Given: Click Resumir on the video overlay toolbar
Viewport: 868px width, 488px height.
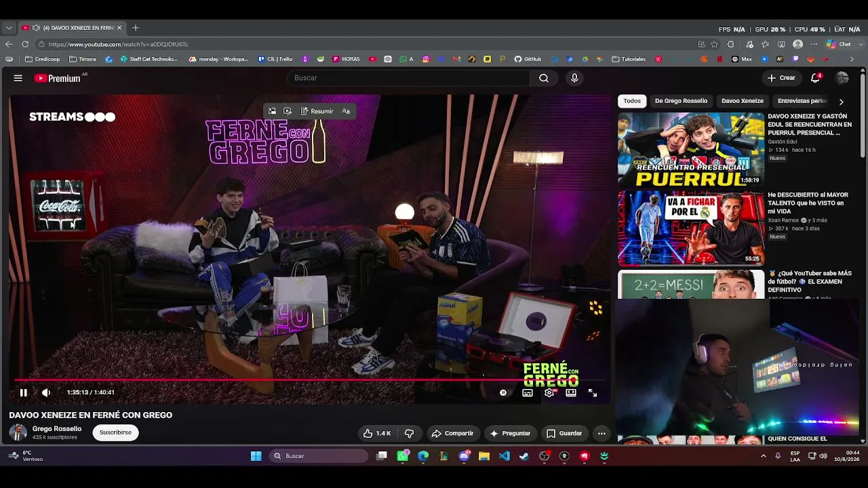Looking at the screenshot, I should [x=317, y=111].
